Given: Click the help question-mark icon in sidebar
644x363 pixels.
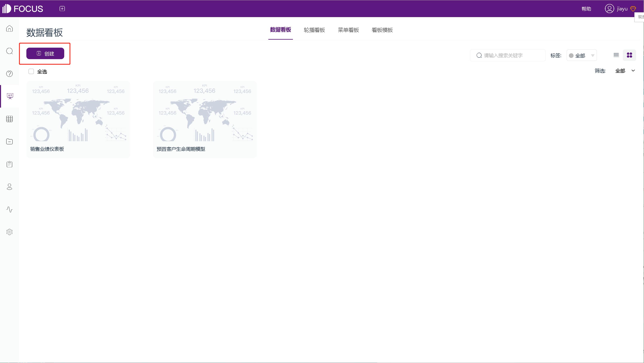Looking at the screenshot, I should click(9, 74).
